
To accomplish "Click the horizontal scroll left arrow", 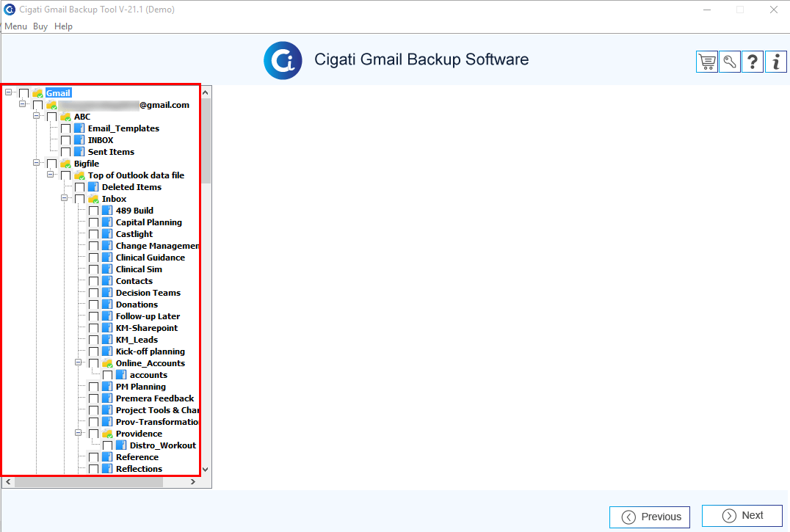I will click(8, 482).
